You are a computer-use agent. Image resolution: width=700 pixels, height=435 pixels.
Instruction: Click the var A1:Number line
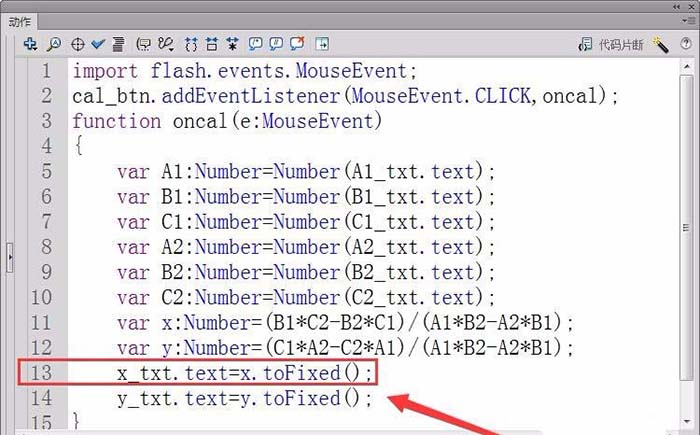[x=306, y=171]
